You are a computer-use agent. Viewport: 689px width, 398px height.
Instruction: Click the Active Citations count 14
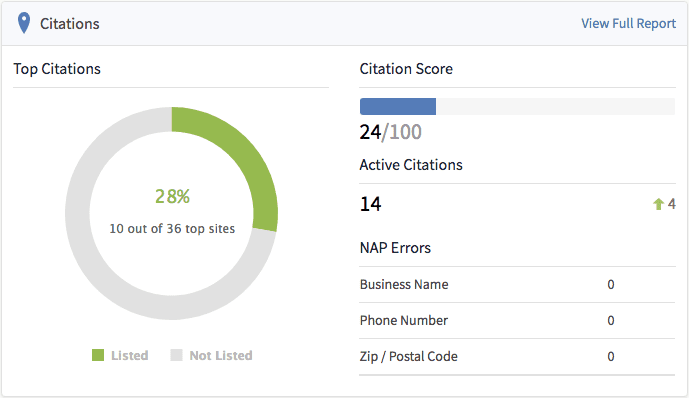click(x=370, y=204)
